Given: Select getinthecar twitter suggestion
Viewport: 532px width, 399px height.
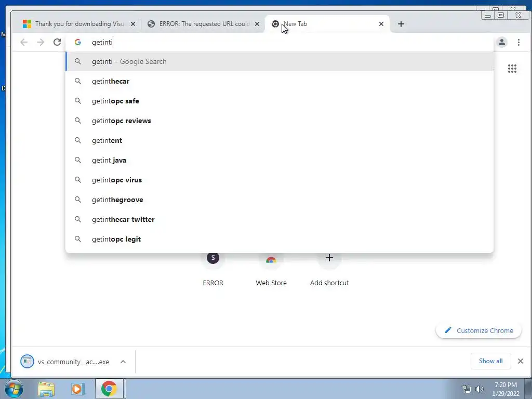Looking at the screenshot, I should (280, 219).
